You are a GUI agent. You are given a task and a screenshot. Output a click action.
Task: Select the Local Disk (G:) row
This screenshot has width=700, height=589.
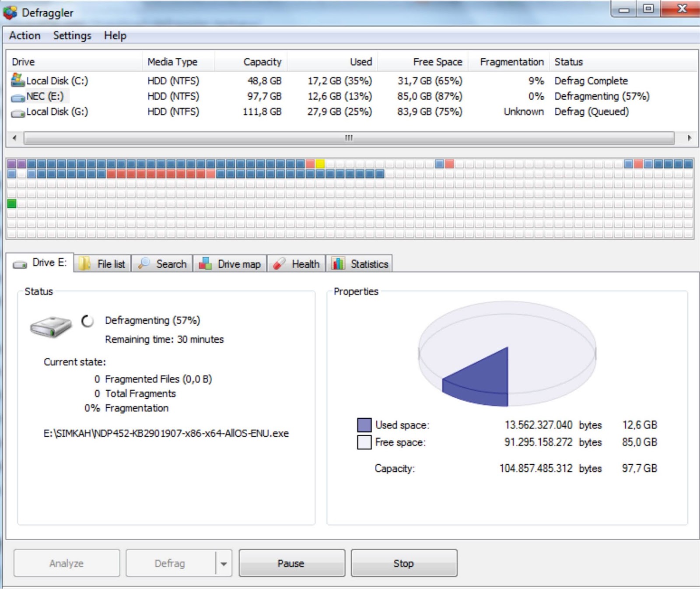click(352, 112)
